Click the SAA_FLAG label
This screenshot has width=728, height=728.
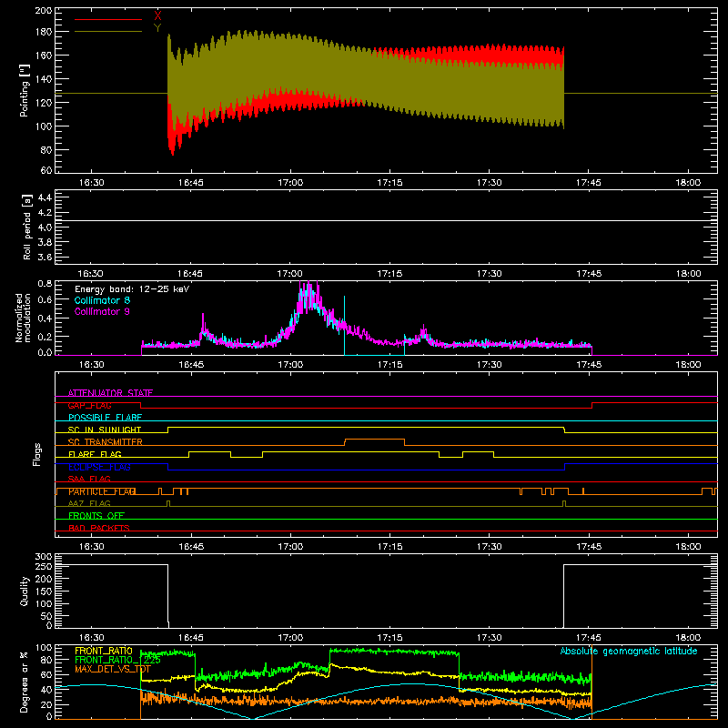point(89,479)
